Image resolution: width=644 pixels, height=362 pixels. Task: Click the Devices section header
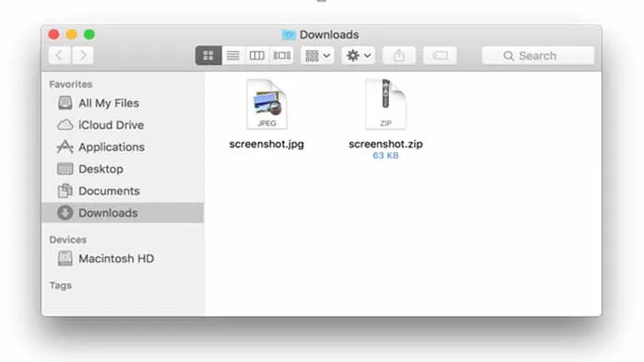pyautogui.click(x=68, y=240)
